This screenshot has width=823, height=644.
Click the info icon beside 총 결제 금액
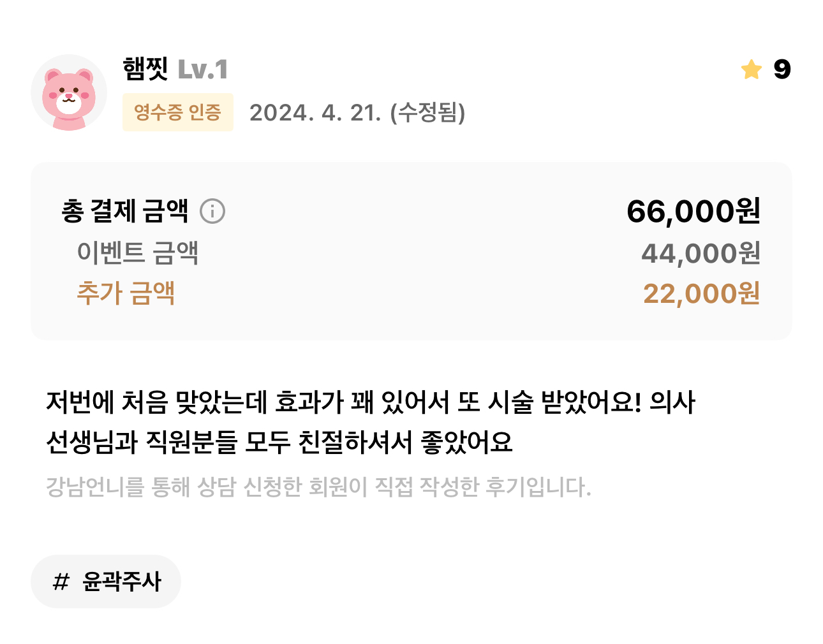click(212, 211)
